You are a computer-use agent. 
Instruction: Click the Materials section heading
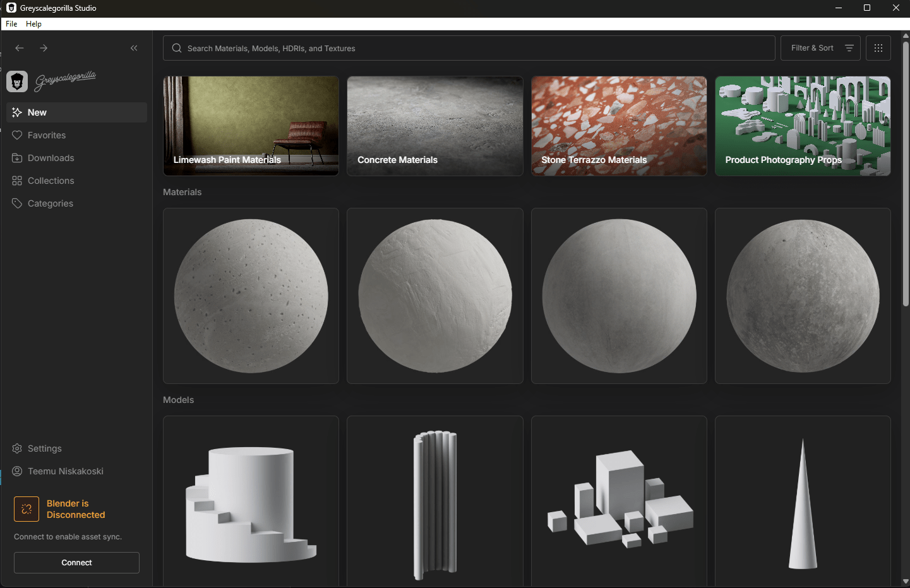tap(183, 192)
